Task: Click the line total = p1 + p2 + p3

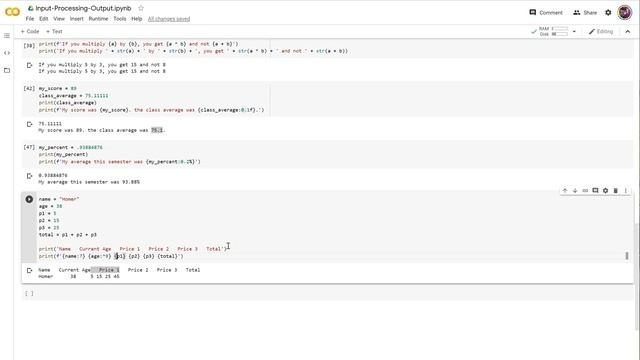Action: pos(68,235)
